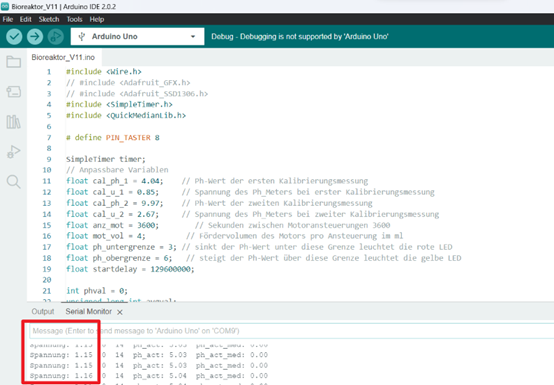554x385 pixels.
Task: Click the '// Anpassbare Variablen' comment
Action: pos(117,170)
